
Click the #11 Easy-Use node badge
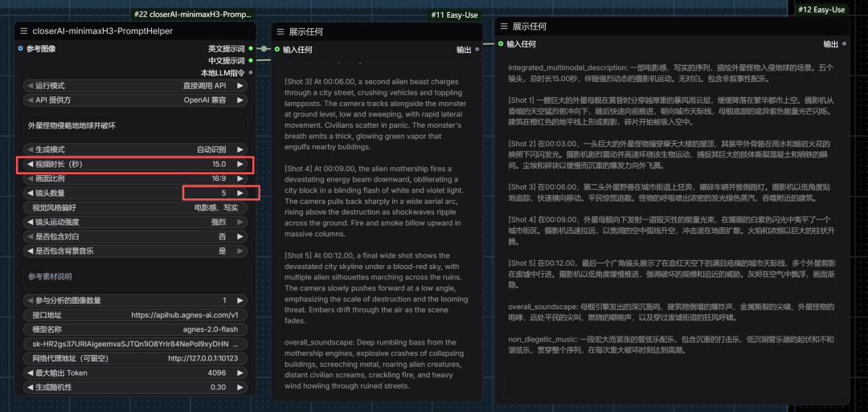click(x=454, y=15)
